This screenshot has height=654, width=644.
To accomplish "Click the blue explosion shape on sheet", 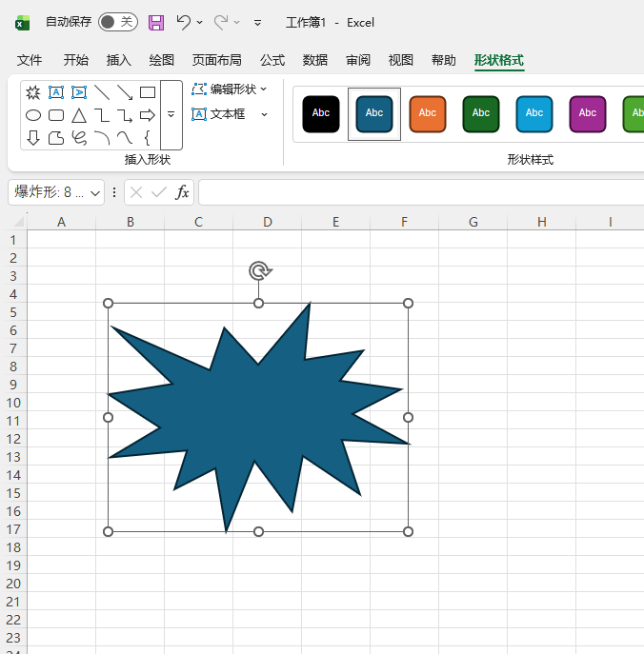I will pos(258,417).
